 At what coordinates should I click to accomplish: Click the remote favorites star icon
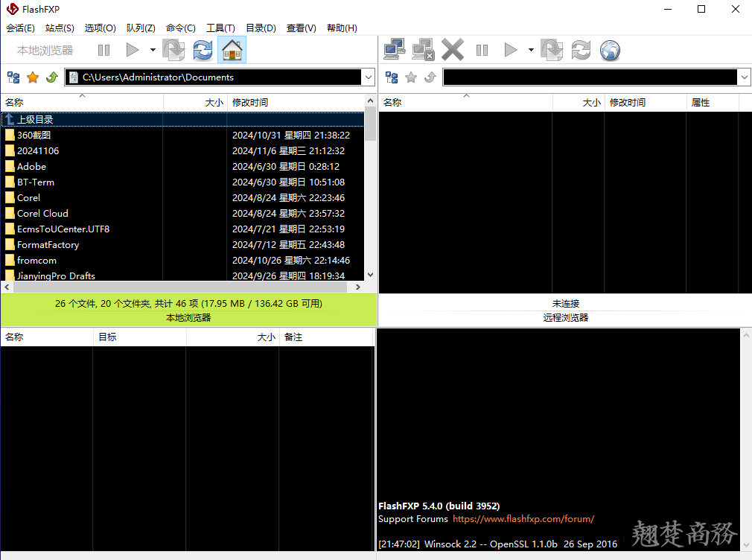pos(411,77)
